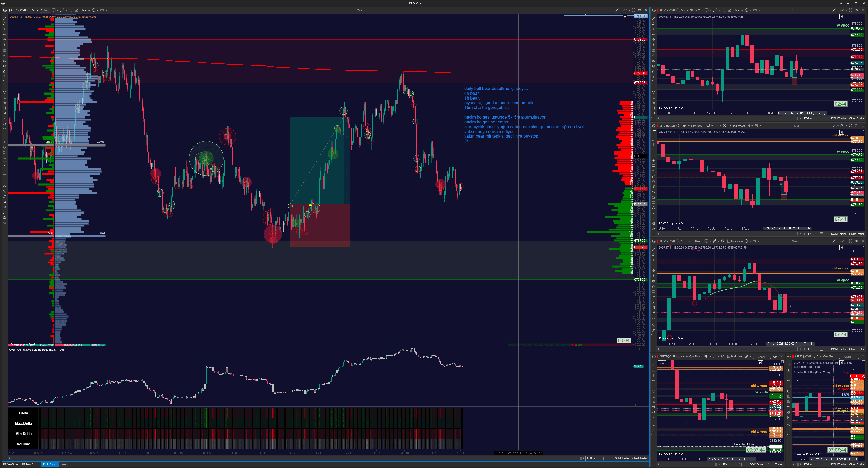Click the crosshair cursor icon in main toolbar

pos(94,10)
